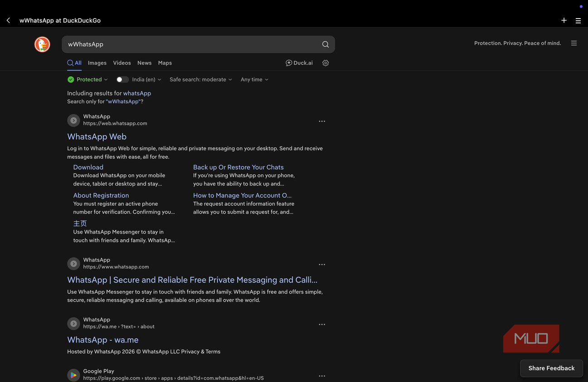
Task: Click wa.me ?text= about URL text
Action: pyautogui.click(x=119, y=326)
